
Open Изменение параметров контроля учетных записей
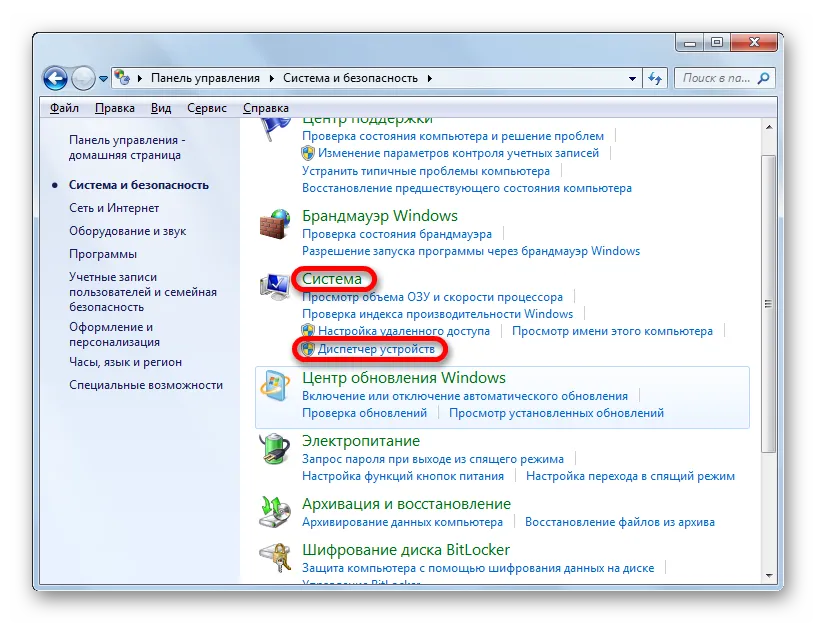459,153
